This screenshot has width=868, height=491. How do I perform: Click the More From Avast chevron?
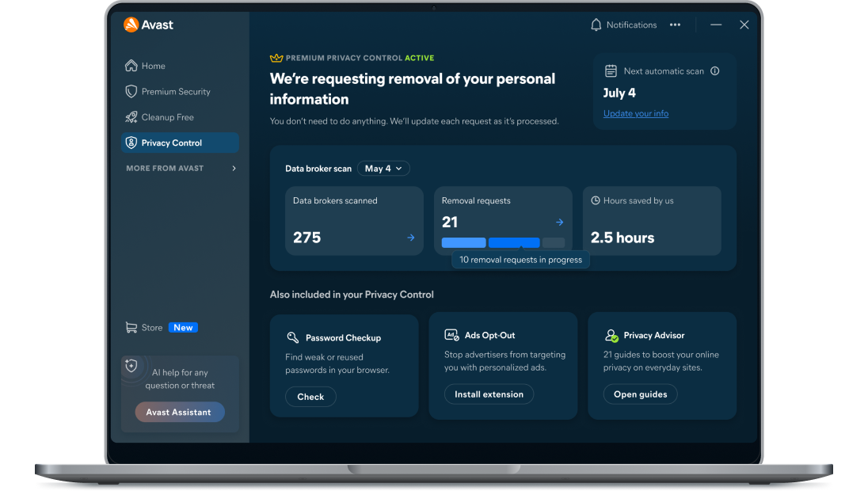point(234,168)
